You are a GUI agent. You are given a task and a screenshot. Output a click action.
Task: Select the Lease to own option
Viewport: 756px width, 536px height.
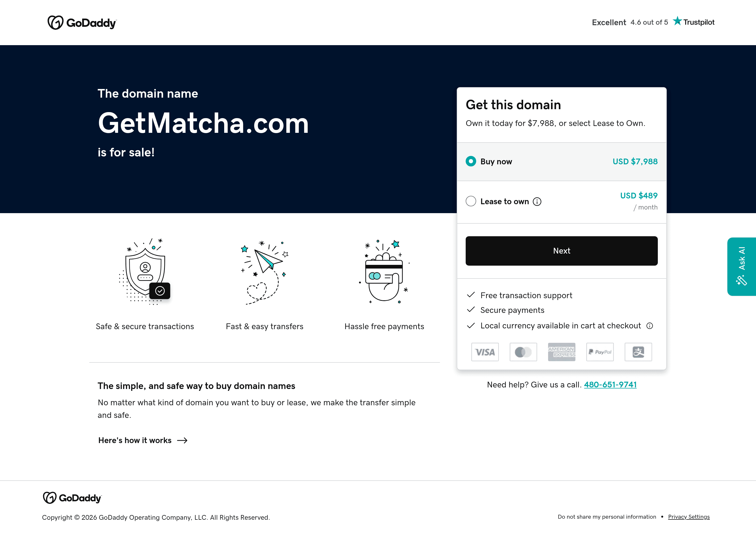click(471, 201)
